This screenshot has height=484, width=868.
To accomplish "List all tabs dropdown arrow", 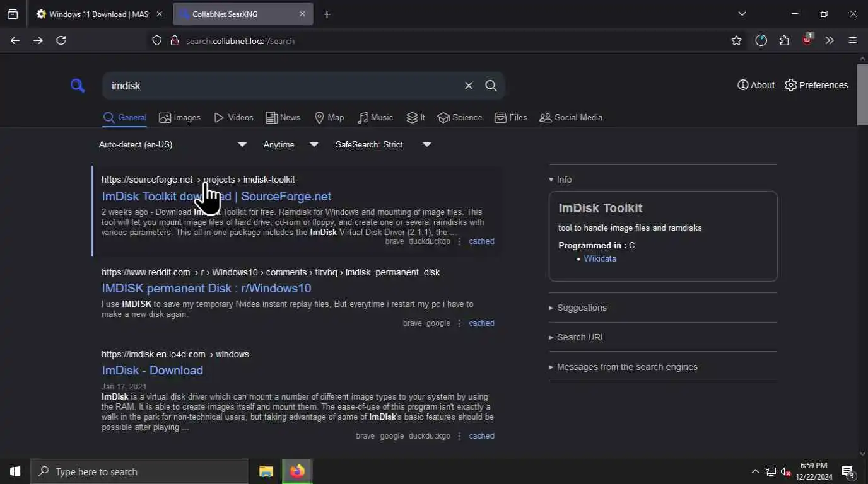I will click(742, 14).
